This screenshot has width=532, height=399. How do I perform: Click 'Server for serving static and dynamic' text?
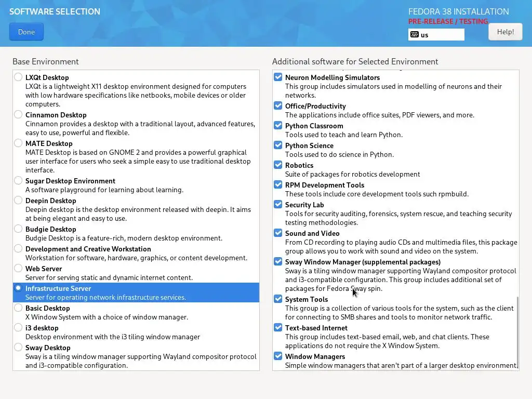tap(109, 277)
